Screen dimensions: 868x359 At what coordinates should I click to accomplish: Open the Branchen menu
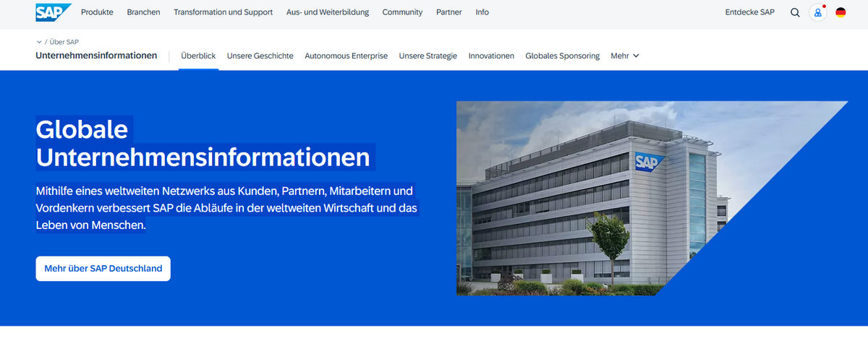pos(143,12)
